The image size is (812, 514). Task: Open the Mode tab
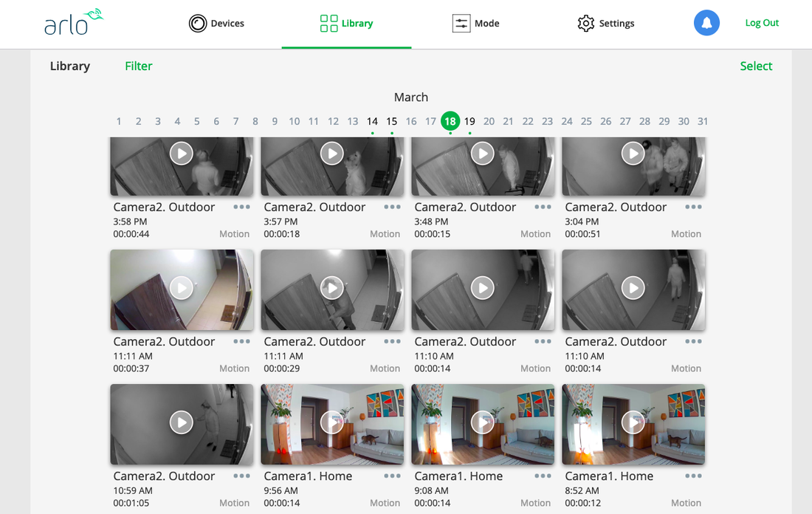pos(475,24)
